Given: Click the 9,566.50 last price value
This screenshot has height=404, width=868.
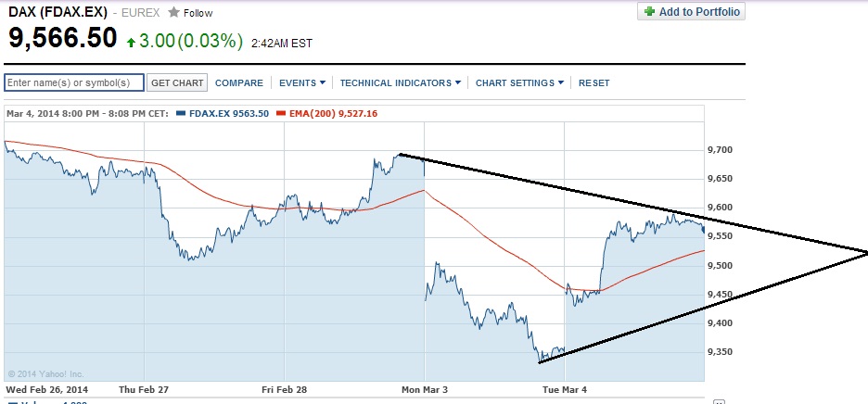Looking at the screenshot, I should point(63,39).
